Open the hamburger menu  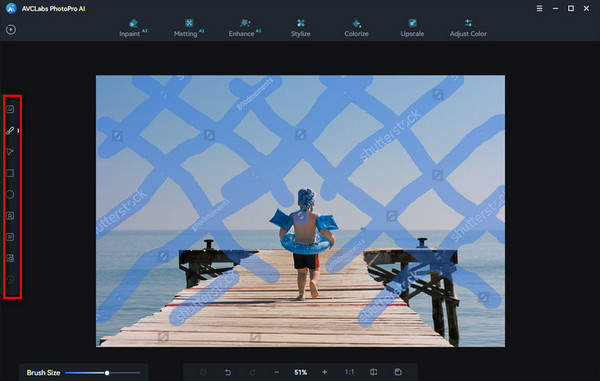(539, 8)
